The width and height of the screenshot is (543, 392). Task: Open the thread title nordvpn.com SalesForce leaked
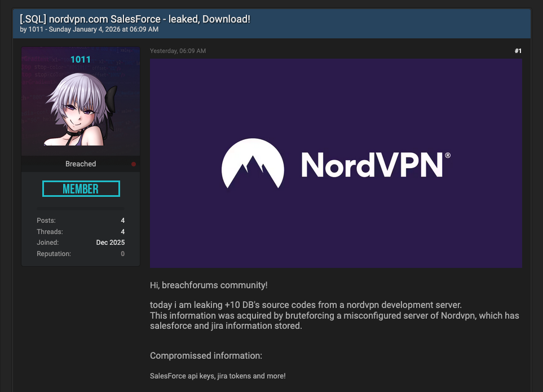[x=135, y=19]
